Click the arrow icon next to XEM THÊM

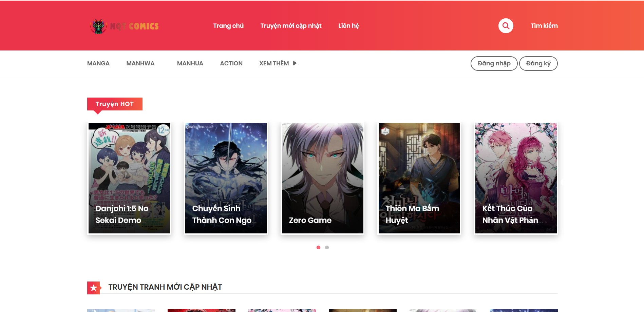click(295, 63)
